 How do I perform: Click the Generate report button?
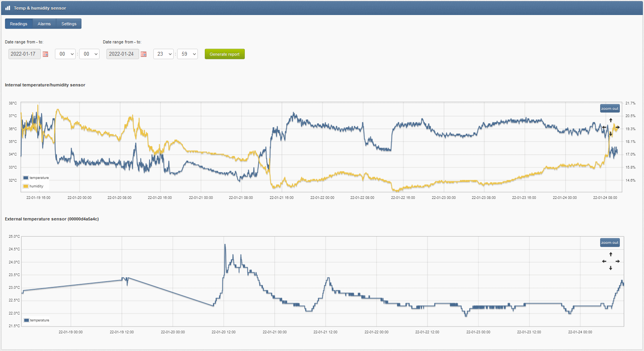(x=224, y=54)
